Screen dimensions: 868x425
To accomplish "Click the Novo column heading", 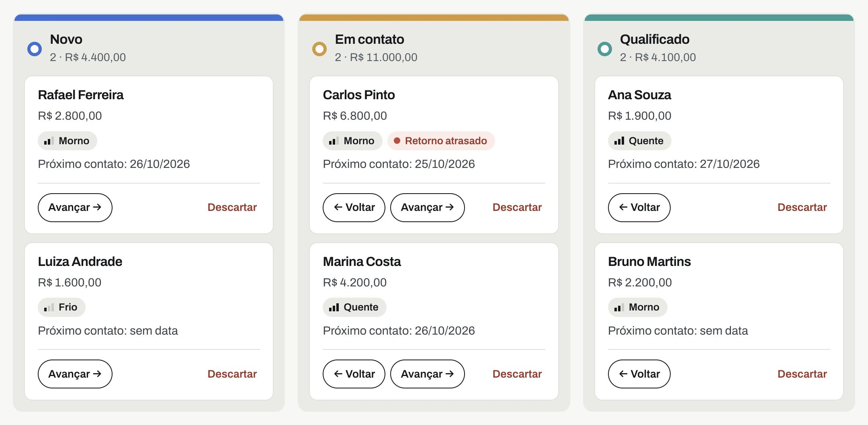I will [66, 39].
